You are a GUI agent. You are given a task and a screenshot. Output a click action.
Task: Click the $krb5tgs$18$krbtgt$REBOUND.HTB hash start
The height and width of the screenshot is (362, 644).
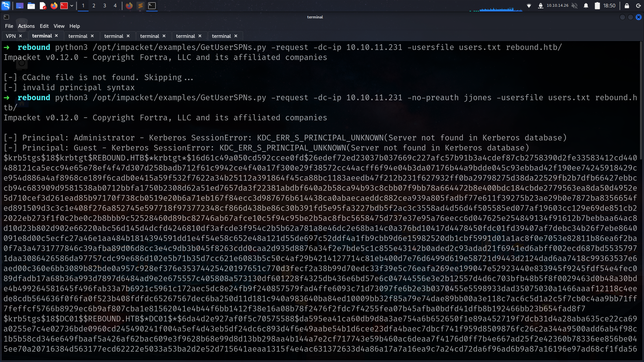(x=74, y=158)
